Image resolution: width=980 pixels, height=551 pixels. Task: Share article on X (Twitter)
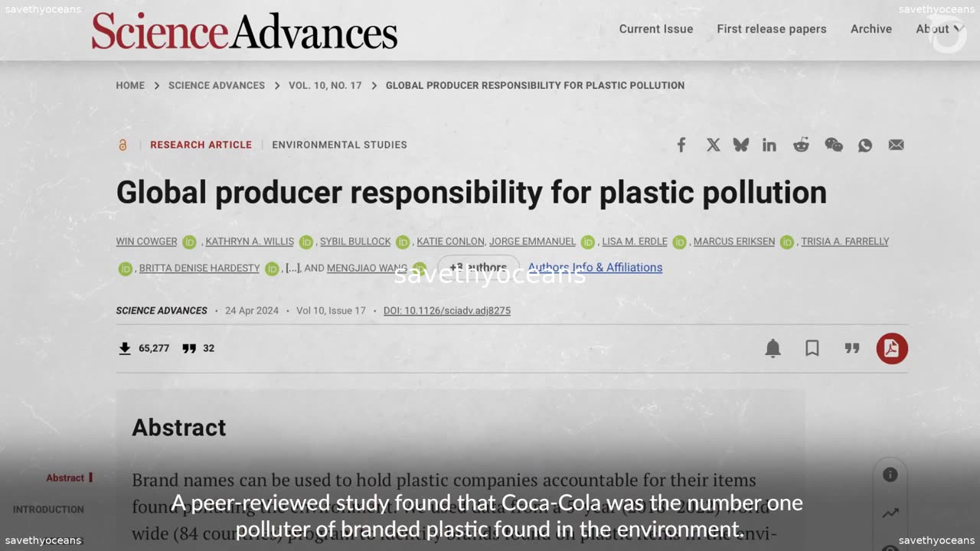coord(713,145)
